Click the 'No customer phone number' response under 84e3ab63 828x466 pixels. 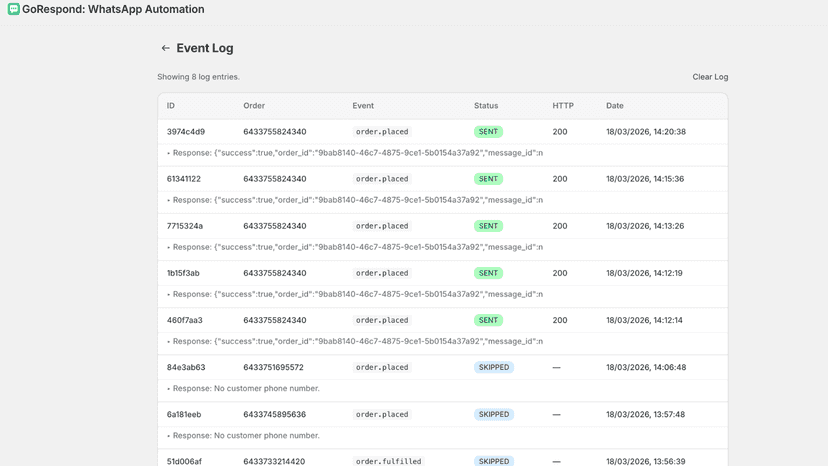[x=243, y=388]
